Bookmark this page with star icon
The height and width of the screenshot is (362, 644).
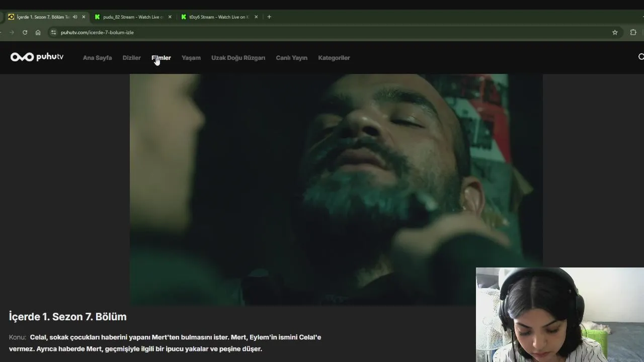click(615, 32)
